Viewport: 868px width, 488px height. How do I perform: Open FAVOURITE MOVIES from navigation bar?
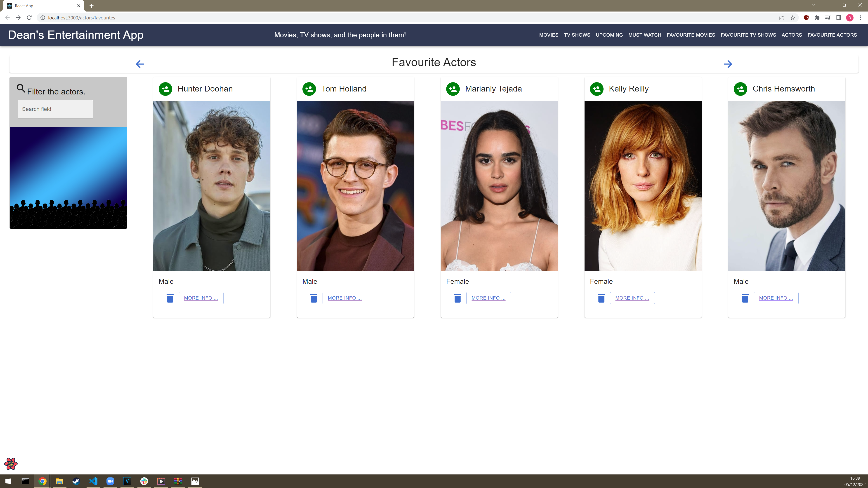tap(690, 35)
